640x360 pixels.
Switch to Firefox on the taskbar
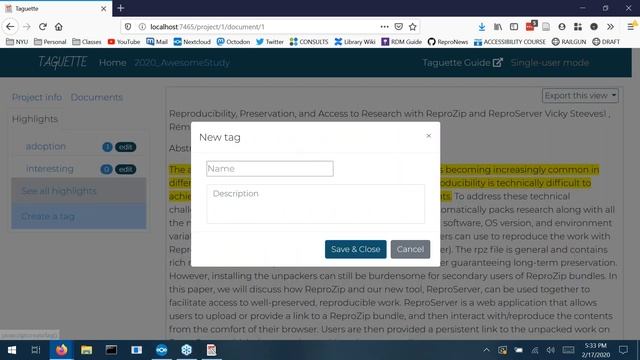point(62,350)
